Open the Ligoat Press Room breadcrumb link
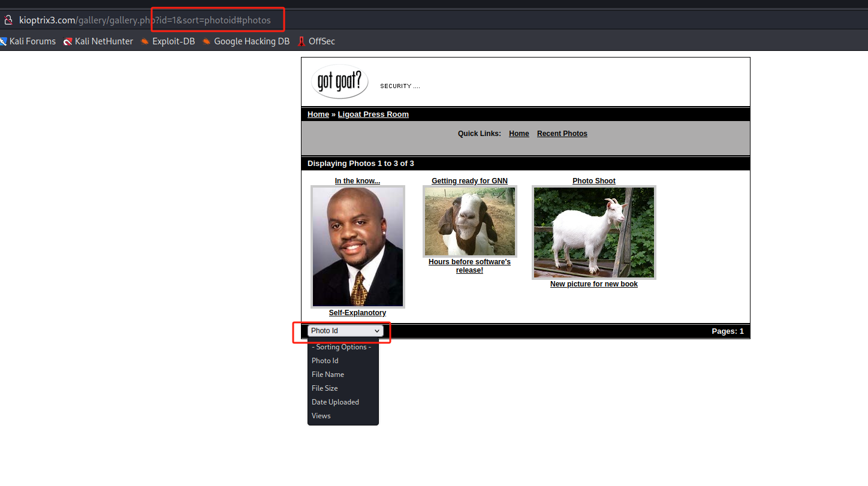 373,114
